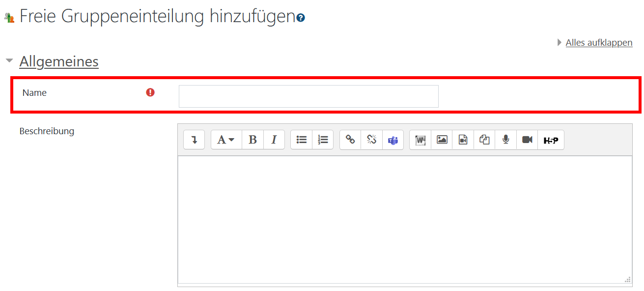Insert H5P interactive content

coord(550,140)
